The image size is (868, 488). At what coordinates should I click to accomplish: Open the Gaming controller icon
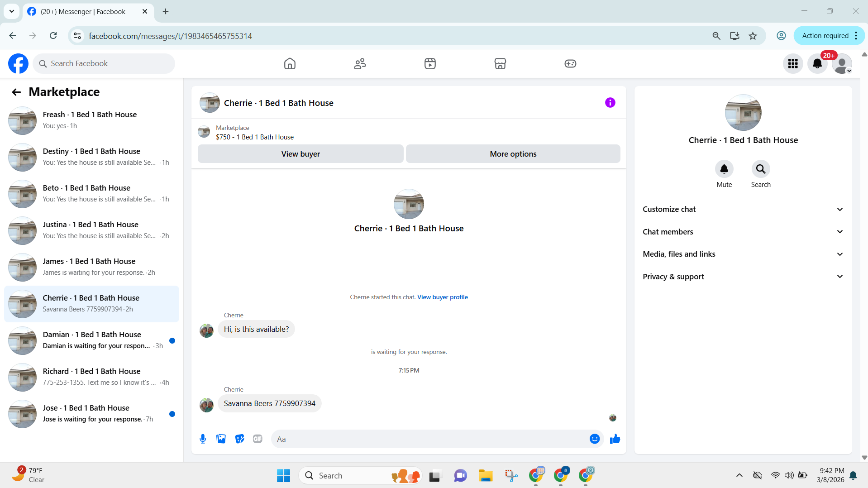click(x=570, y=63)
